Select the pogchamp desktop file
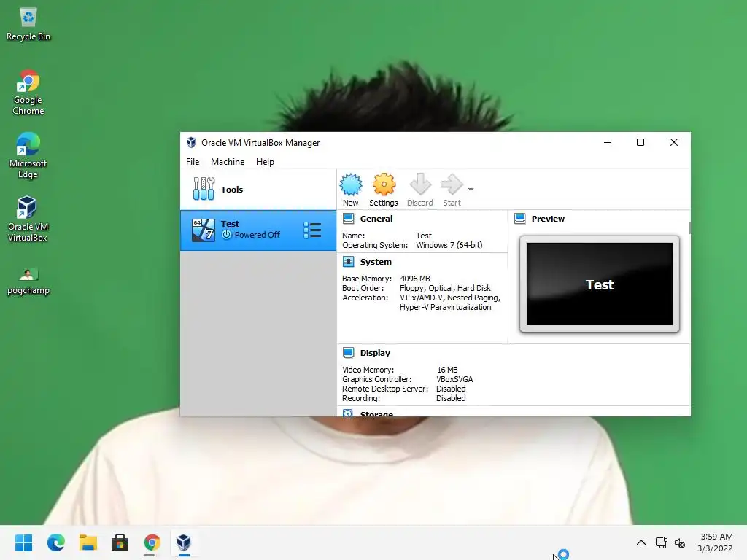Viewport: 747px width, 560px height. pos(28,281)
